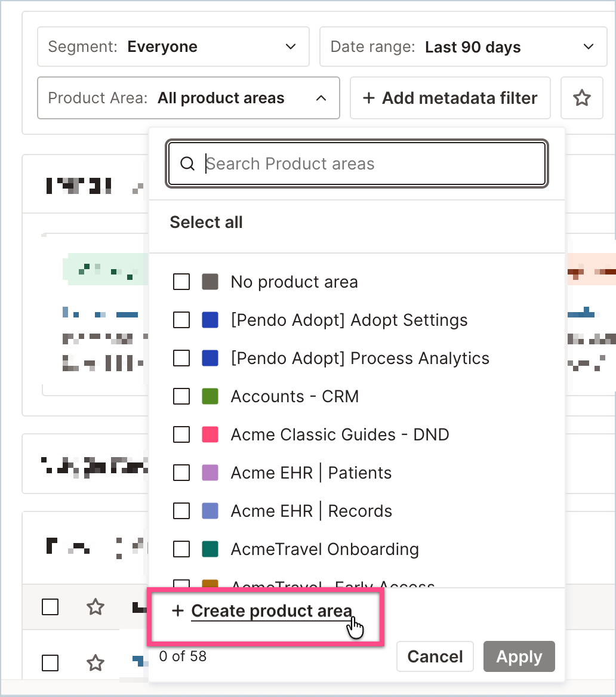Check the Acme EHR | Records checkbox
The height and width of the screenshot is (697, 616).
tap(181, 511)
